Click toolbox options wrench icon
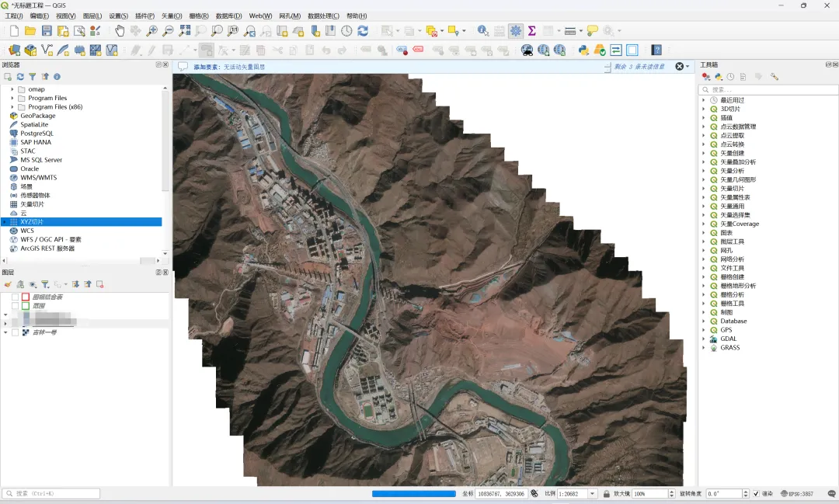 pyautogui.click(x=775, y=77)
